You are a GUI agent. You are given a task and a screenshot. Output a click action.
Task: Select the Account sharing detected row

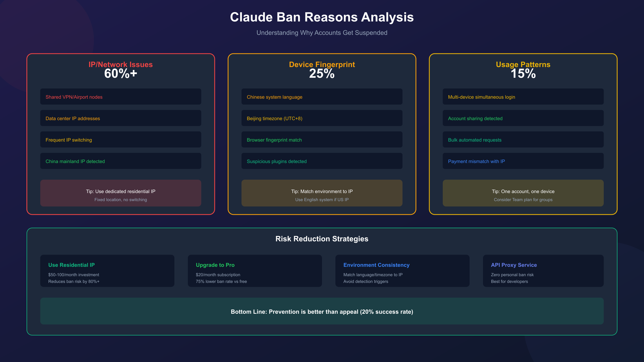[x=523, y=118]
